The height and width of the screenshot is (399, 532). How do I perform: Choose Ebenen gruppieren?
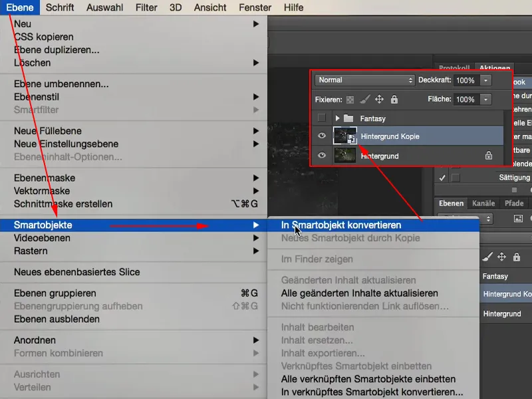[134, 293]
